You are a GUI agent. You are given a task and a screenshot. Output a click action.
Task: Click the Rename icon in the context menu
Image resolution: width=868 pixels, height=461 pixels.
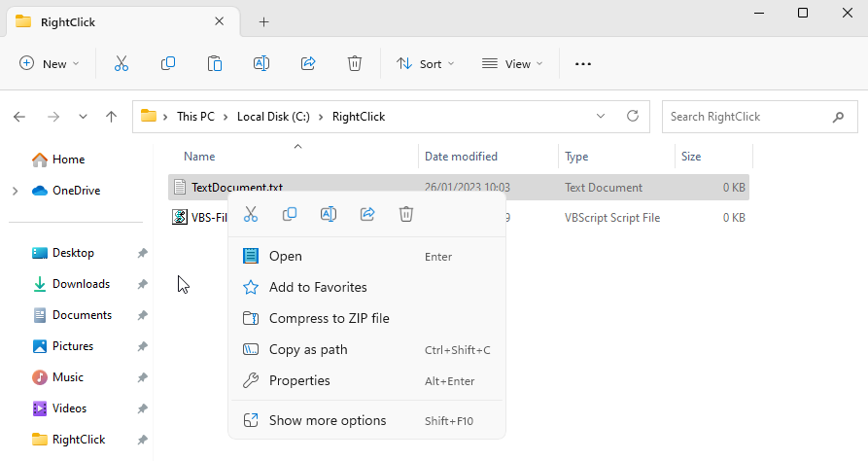[329, 214]
